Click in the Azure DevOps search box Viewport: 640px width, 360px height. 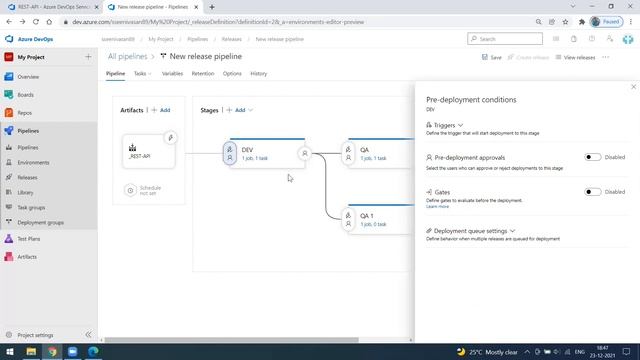[x=505, y=39]
